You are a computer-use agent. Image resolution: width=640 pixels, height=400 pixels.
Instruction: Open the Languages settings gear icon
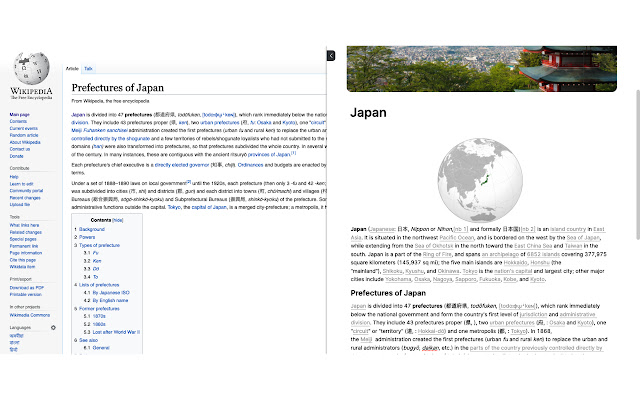pos(53,327)
